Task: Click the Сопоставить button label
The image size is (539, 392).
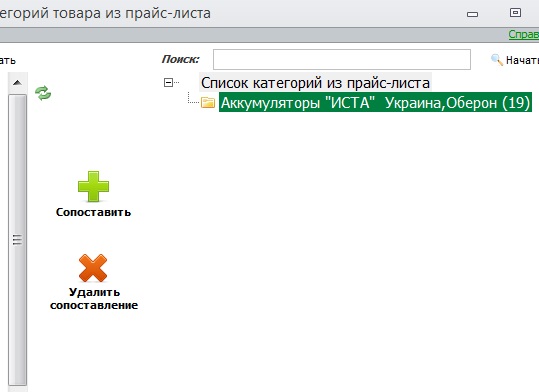Action: pyautogui.click(x=94, y=212)
